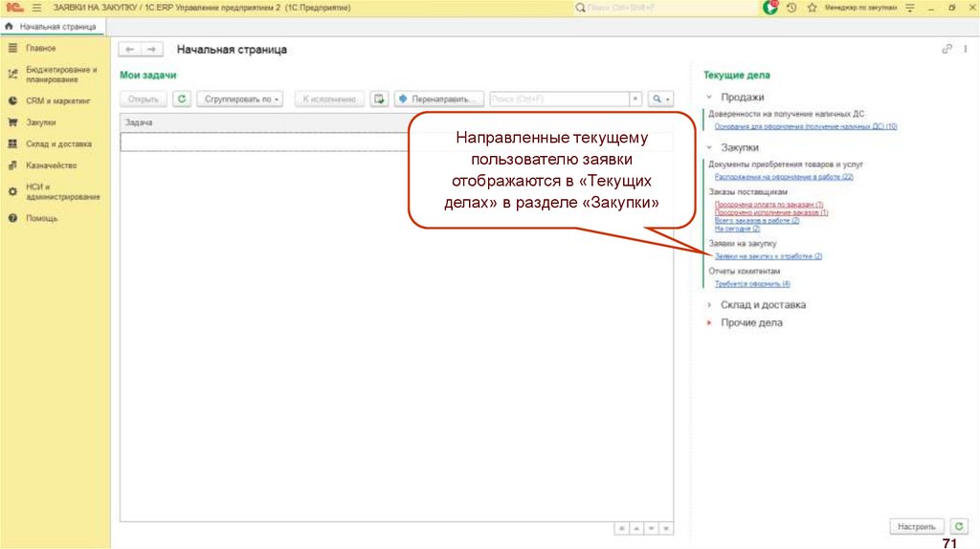Click the Главное menu lines icon

click(12, 48)
